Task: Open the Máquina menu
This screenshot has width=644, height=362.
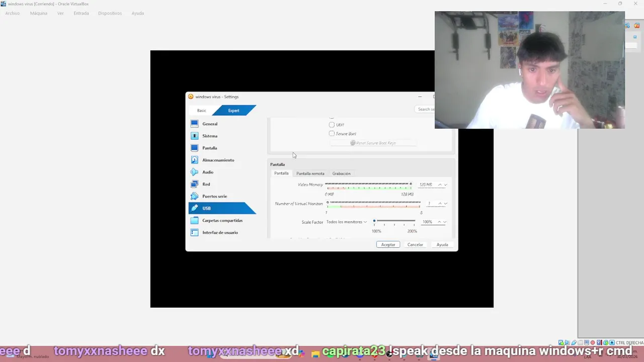Action: [39, 13]
